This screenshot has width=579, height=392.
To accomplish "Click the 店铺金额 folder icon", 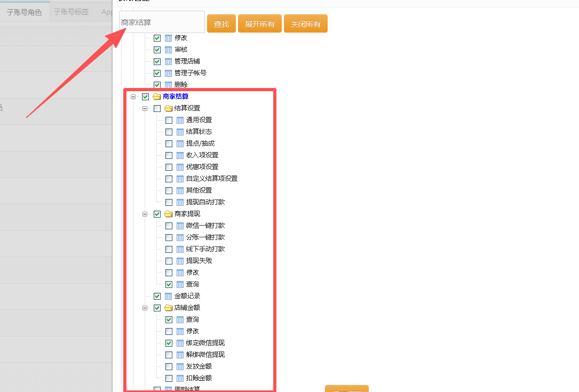I will [168, 308].
